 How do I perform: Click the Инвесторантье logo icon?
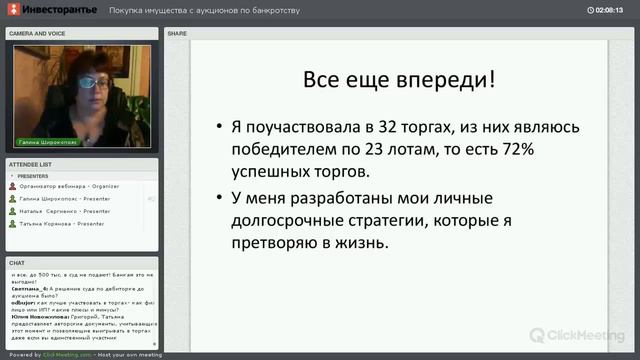13,9
